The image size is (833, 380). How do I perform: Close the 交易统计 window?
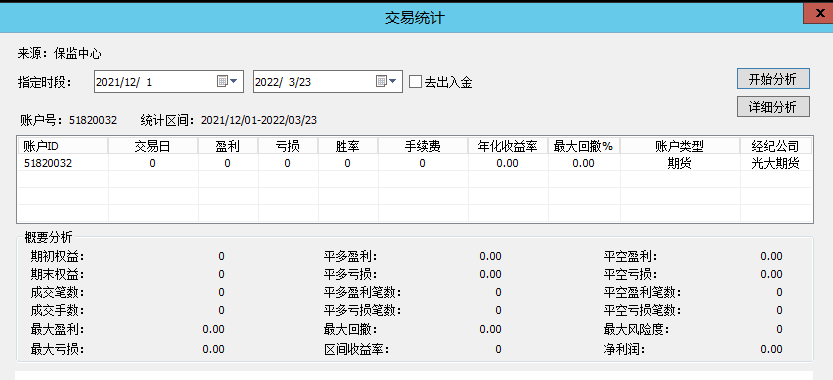point(818,13)
